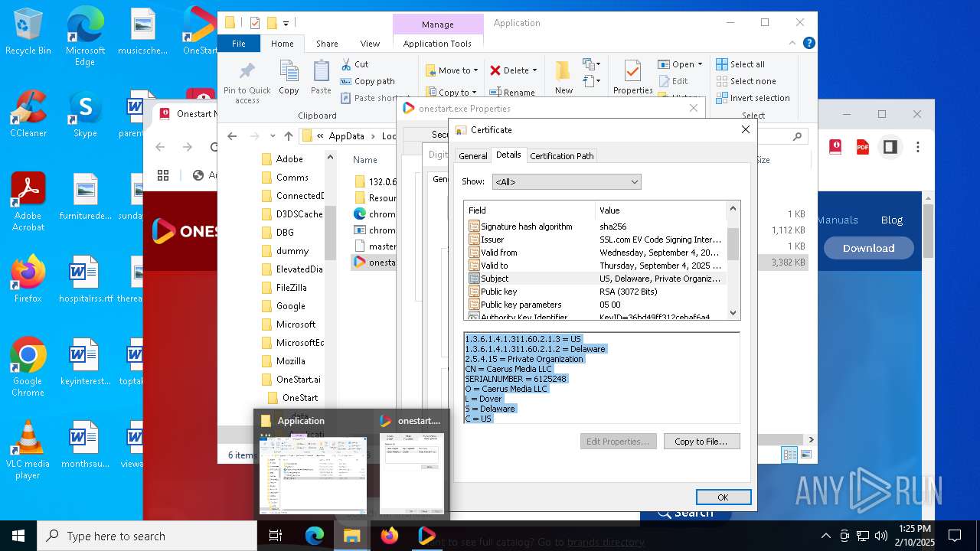Expand the Open dropdown in ribbon
The height and width of the screenshot is (551, 980).
(699, 65)
